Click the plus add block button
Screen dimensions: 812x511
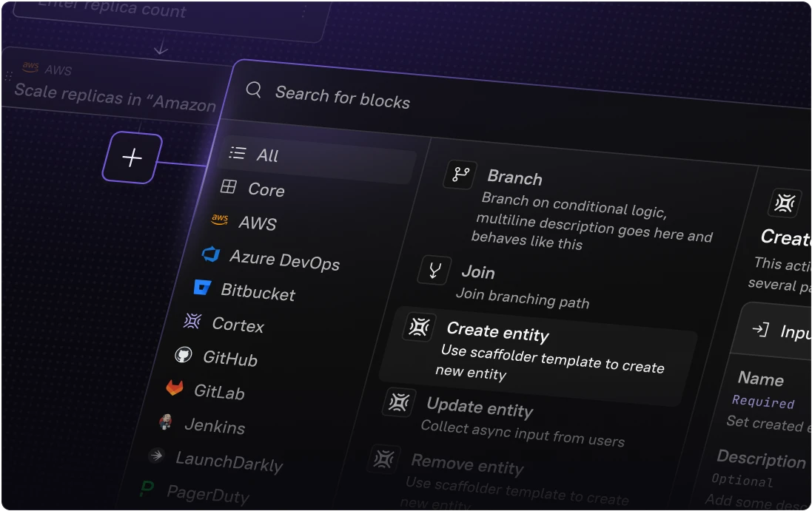(132, 158)
